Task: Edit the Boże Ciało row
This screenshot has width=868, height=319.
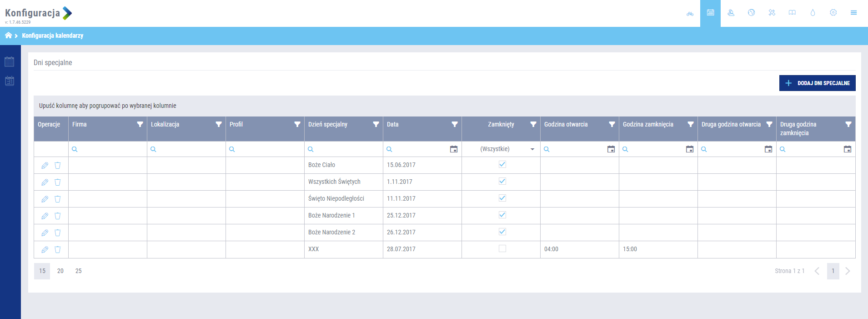Action: pyautogui.click(x=45, y=166)
